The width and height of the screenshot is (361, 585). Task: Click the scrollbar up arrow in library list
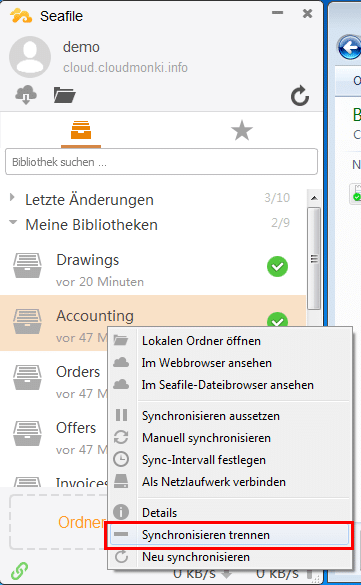pos(314,198)
